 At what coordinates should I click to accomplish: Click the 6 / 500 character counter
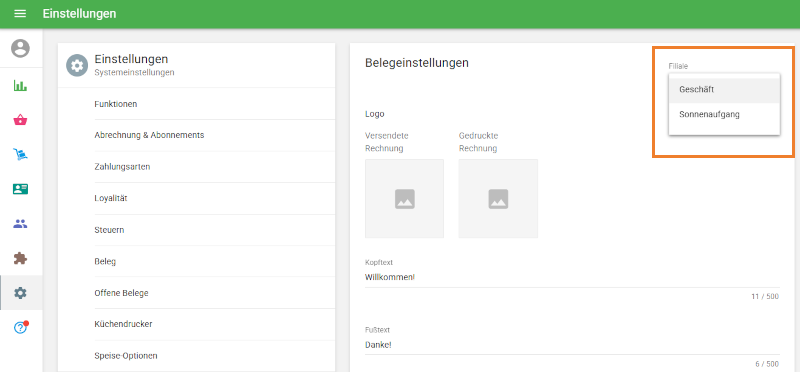pos(767,364)
